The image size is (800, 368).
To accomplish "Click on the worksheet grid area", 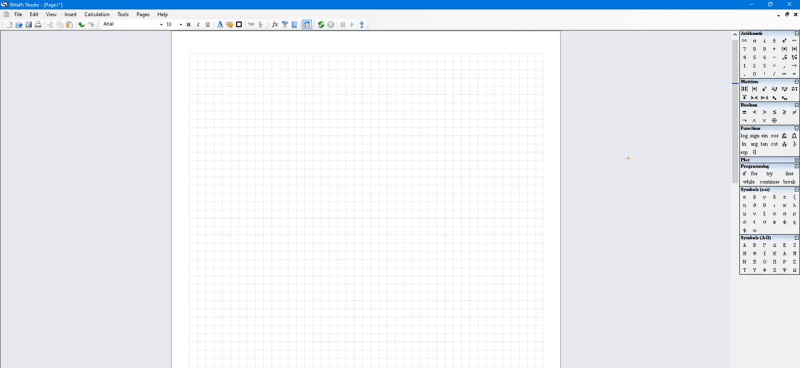I will click(366, 209).
